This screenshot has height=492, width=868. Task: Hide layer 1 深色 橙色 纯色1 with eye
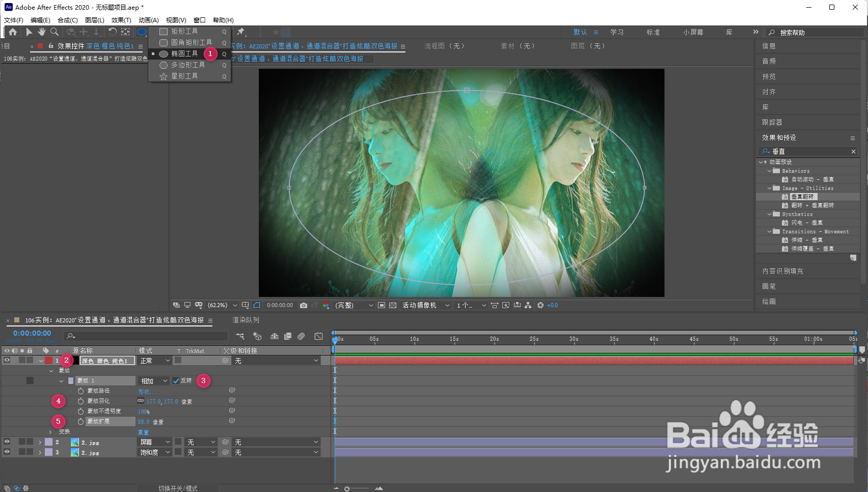click(7, 361)
